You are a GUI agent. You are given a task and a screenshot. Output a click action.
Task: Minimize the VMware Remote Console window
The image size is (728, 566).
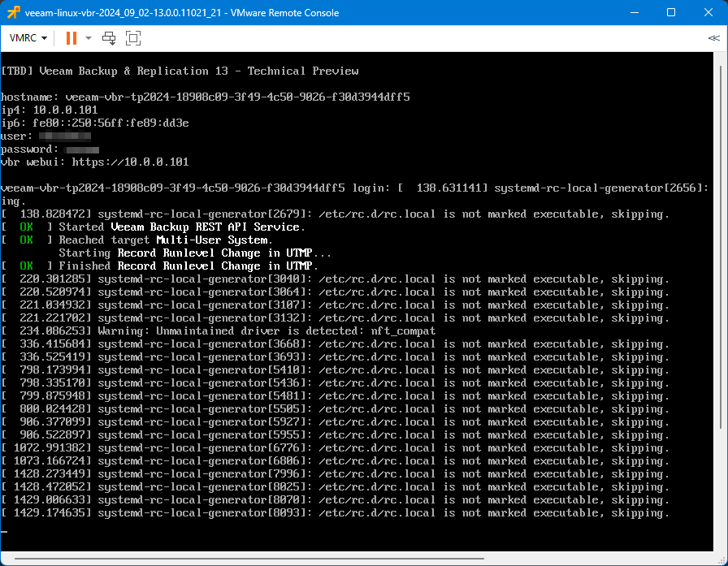click(635, 13)
